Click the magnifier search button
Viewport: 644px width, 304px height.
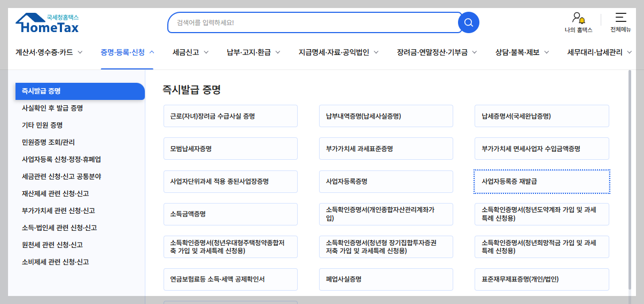click(469, 22)
